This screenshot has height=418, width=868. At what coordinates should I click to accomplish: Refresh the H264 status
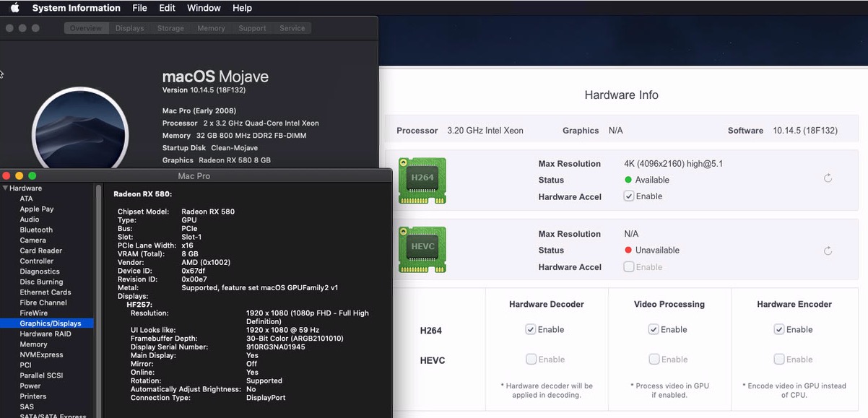tap(828, 178)
